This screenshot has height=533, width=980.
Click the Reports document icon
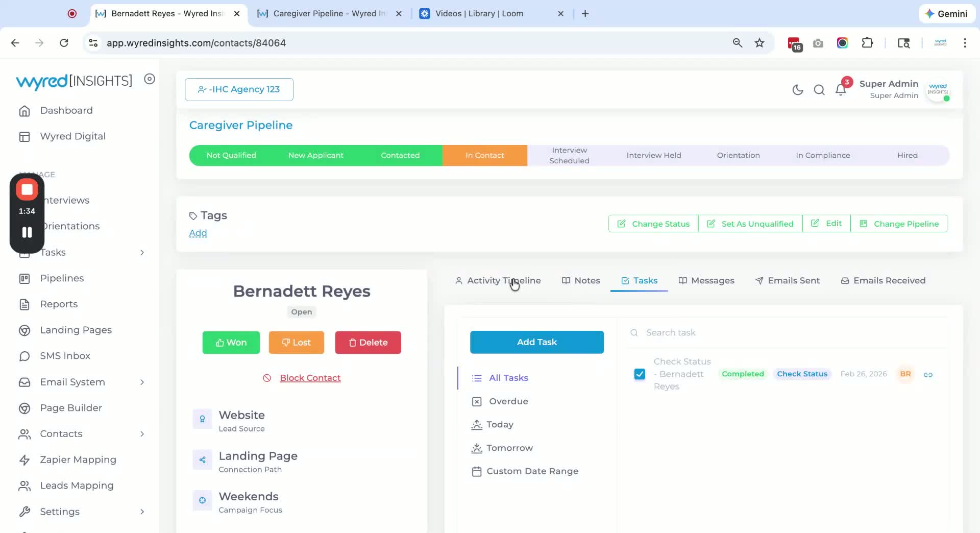pyautogui.click(x=24, y=305)
